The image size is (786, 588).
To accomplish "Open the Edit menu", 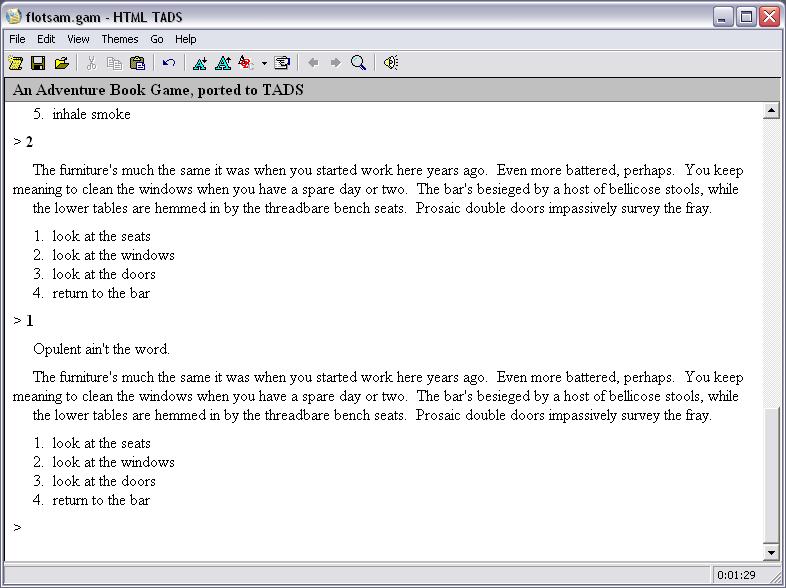I will click(x=46, y=39).
